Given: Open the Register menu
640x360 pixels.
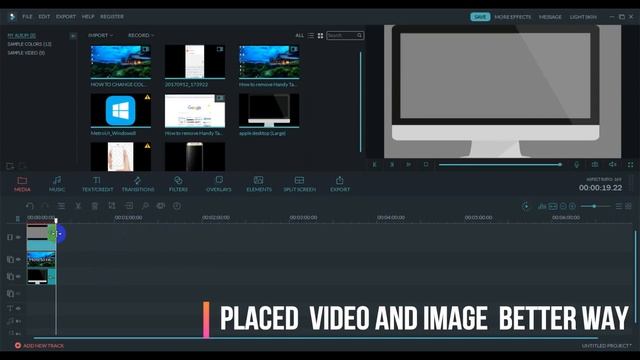Looking at the screenshot, I should pos(112,17).
